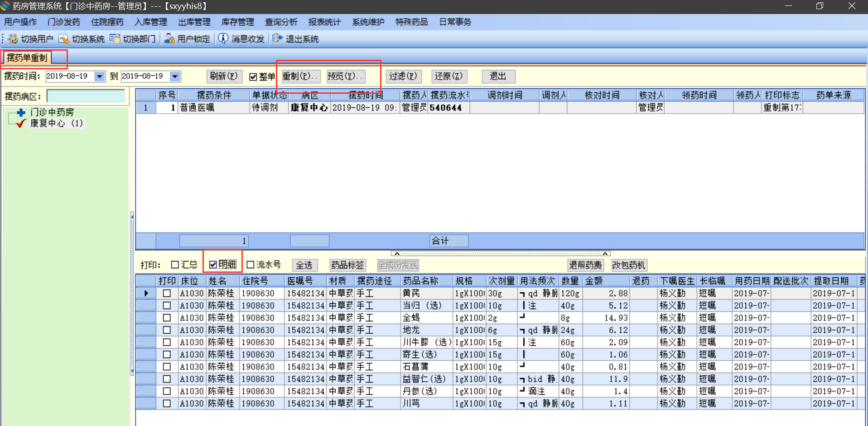The width and height of the screenshot is (868, 426).
Task: Click the message (消息收发) info icon
Action: click(x=223, y=39)
